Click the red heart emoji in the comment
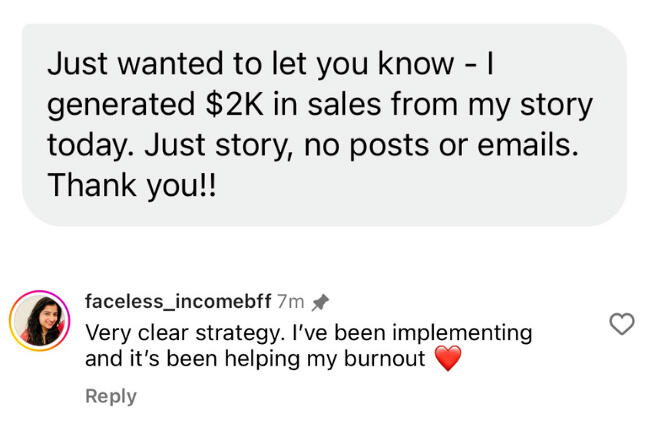657x438 pixels. [x=448, y=358]
